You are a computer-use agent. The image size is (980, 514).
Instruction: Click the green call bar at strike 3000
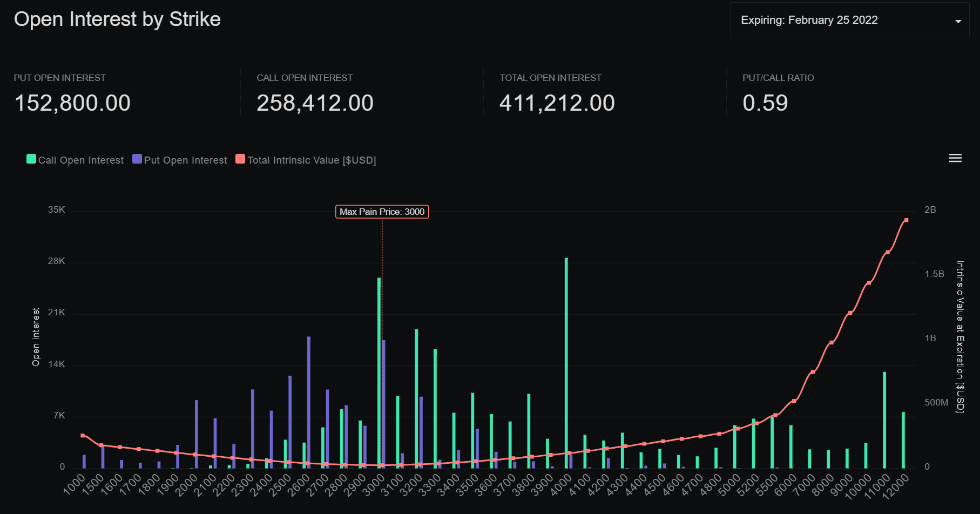pyautogui.click(x=379, y=373)
